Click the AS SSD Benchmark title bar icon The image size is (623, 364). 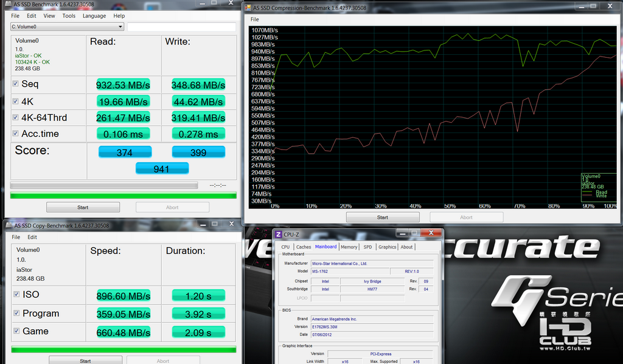[x=9, y=4]
